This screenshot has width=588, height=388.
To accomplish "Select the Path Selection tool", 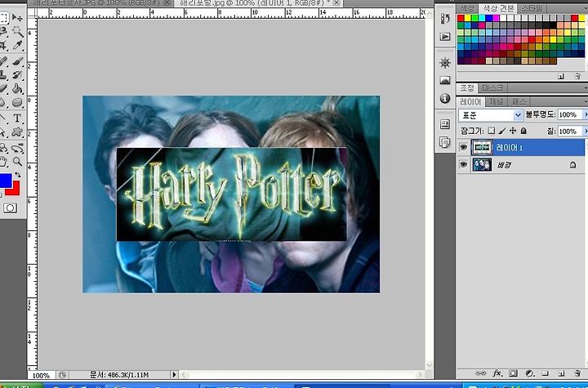I will pos(3,132).
